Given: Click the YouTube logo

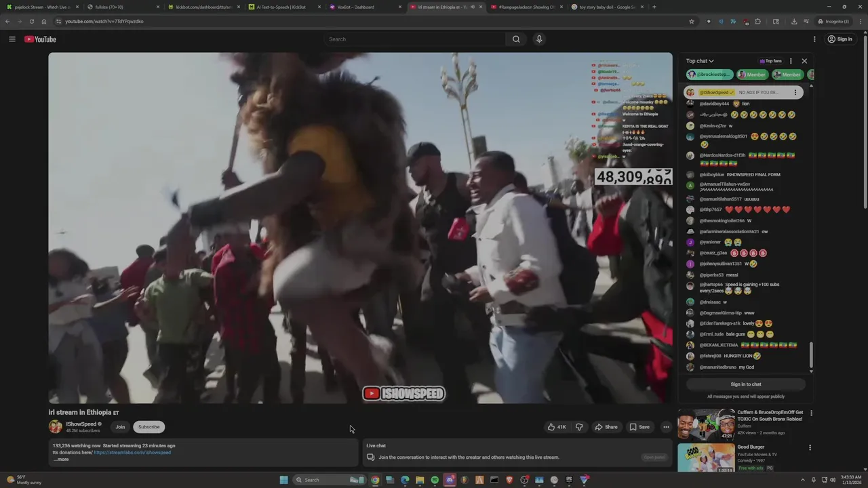Looking at the screenshot, I should pos(40,39).
